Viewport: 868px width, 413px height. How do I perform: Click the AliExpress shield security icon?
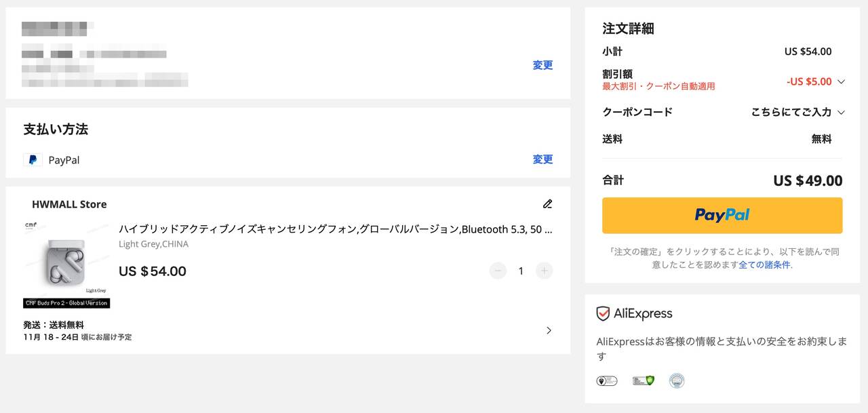click(603, 313)
